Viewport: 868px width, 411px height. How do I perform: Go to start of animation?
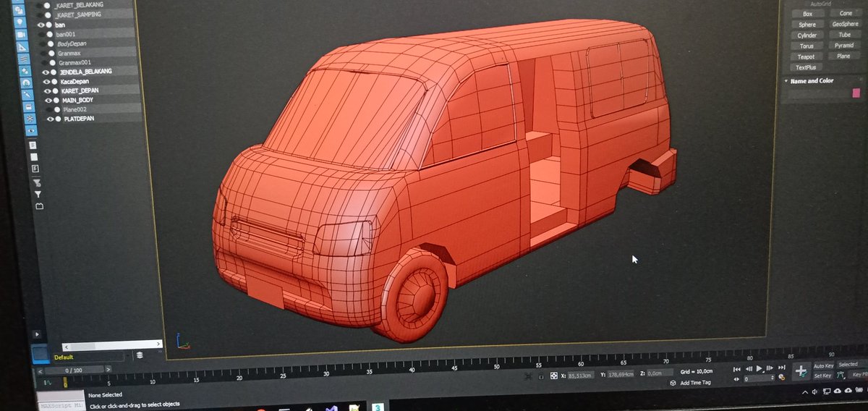pos(737,369)
